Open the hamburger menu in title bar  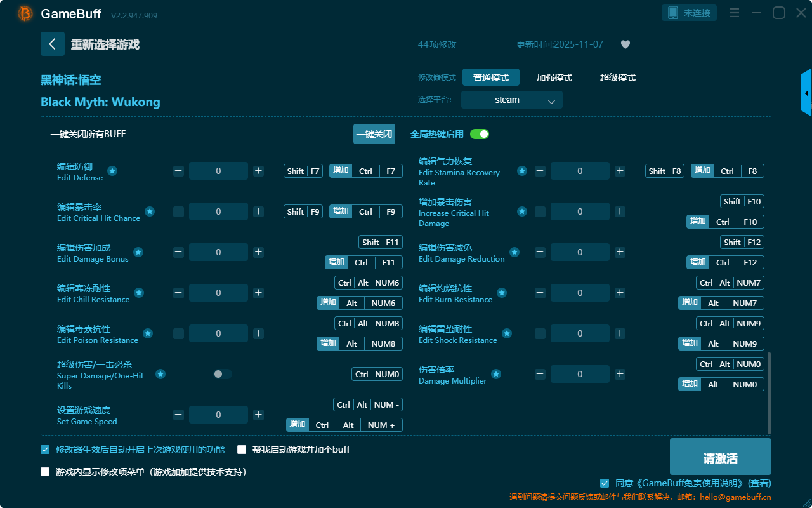click(734, 13)
